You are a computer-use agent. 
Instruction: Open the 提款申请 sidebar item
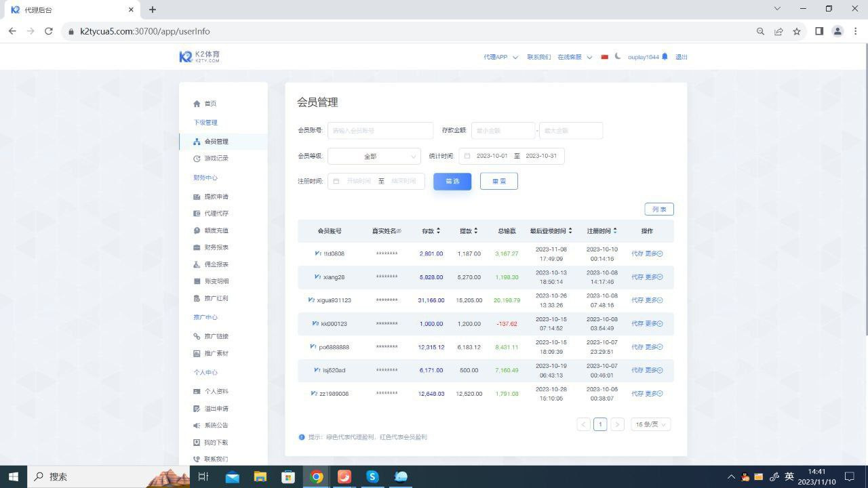216,197
